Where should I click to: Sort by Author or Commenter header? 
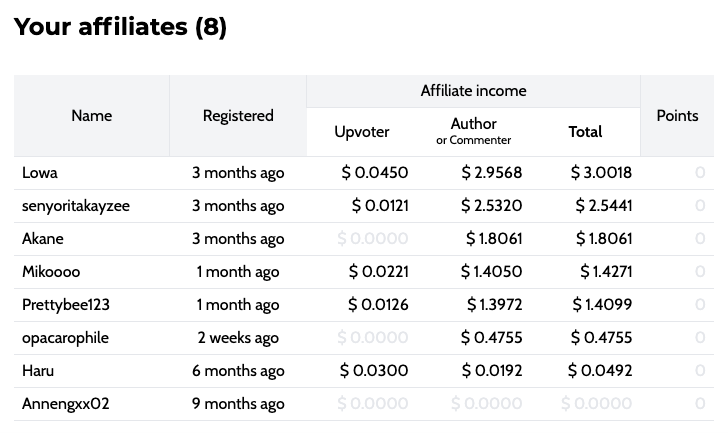point(474,131)
